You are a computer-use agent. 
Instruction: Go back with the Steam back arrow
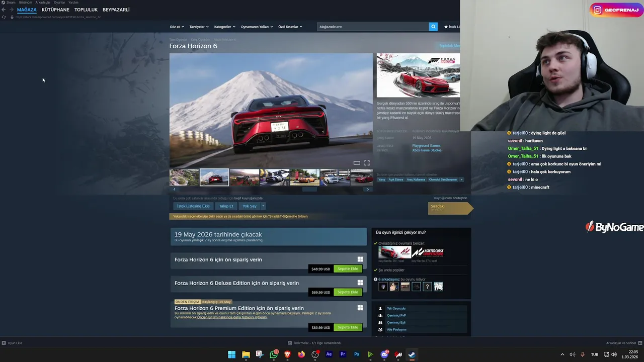click(x=4, y=10)
